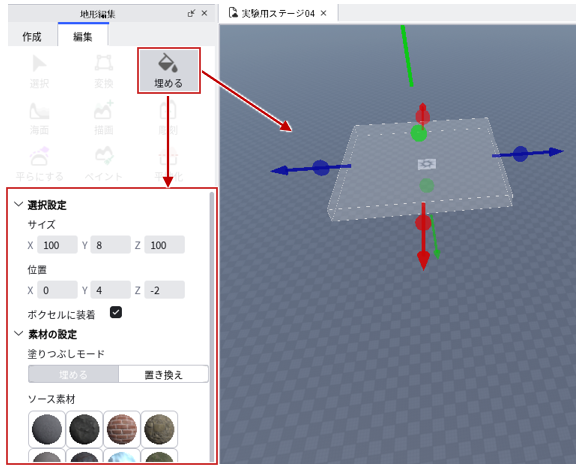Click the downward red arrow handle
Screen dimensions: 578x469
click(x=424, y=261)
